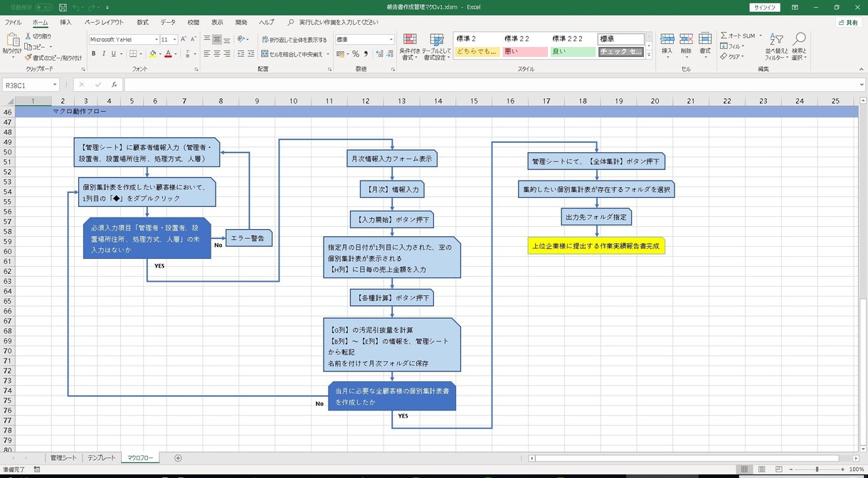Click the zoom slider handle in status bar
This screenshot has height=478, width=868.
pos(817,469)
